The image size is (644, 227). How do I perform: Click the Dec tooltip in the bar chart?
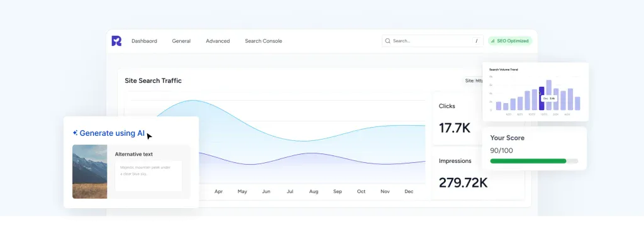click(549, 99)
